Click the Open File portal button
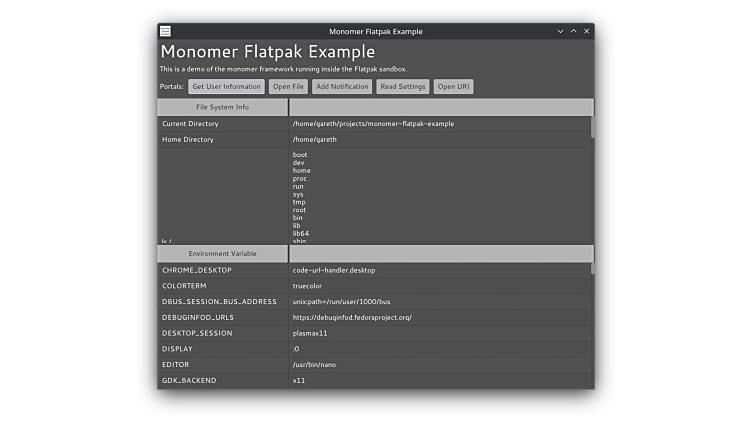This screenshot has height=423, width=752. tap(288, 86)
